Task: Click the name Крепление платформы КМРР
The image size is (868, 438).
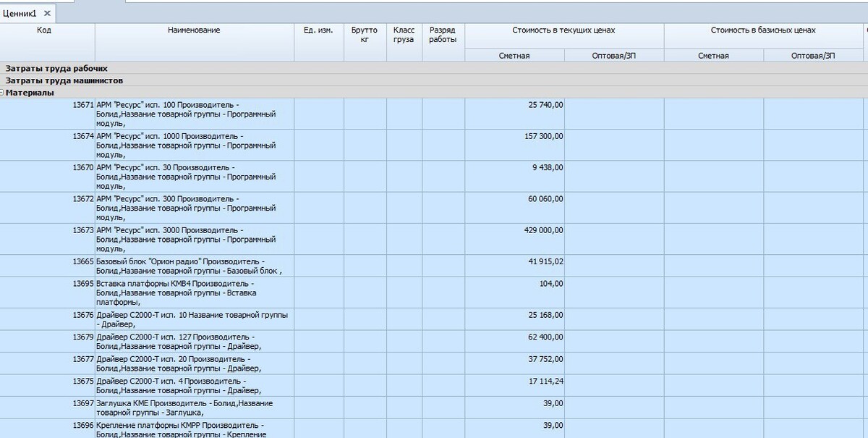Action: [x=149, y=425]
